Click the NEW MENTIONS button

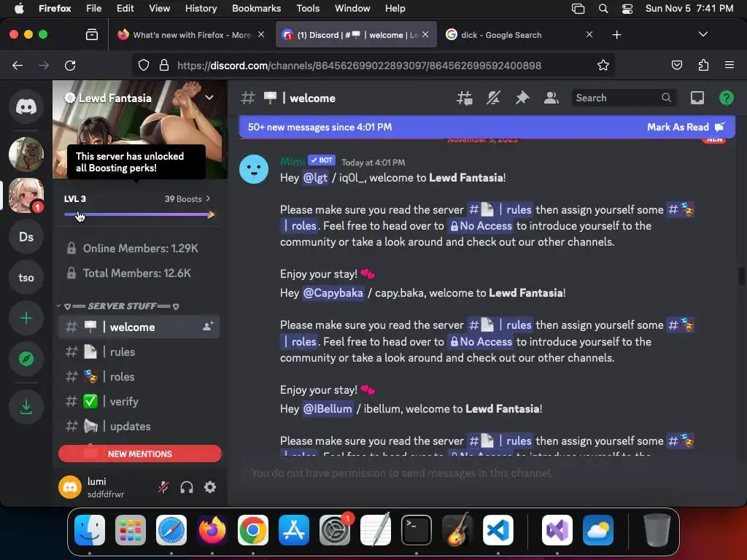(x=139, y=454)
